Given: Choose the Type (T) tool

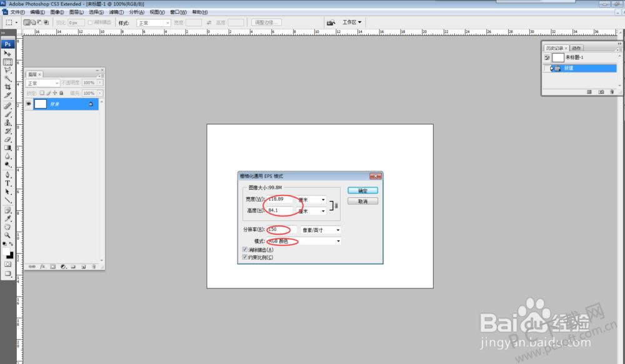Looking at the screenshot, I should tap(8, 183).
